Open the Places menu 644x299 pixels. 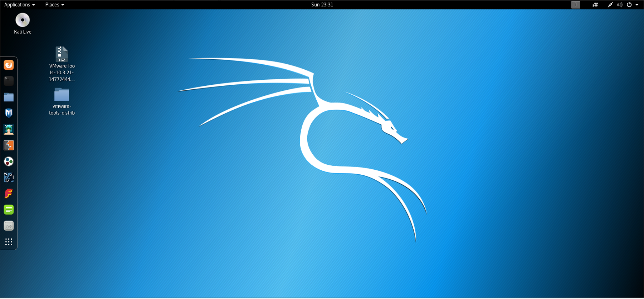tap(55, 5)
